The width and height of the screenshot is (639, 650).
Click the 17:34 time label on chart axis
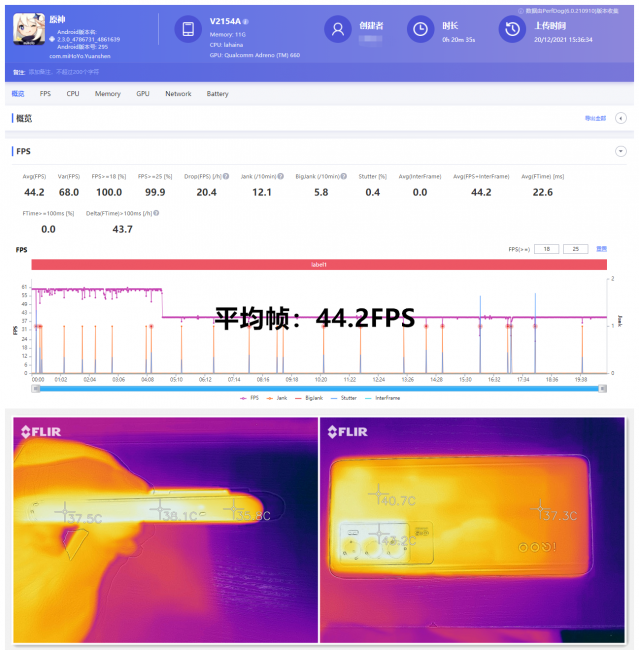[x=523, y=379]
